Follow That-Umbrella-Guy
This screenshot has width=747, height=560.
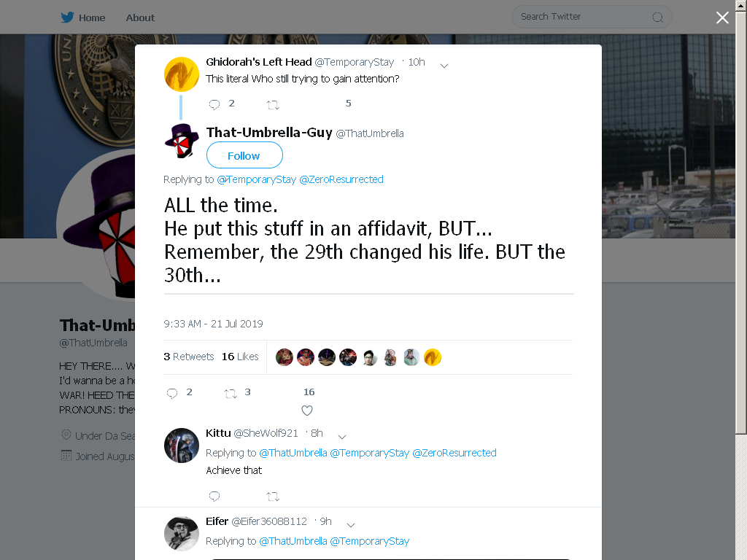[x=244, y=155]
